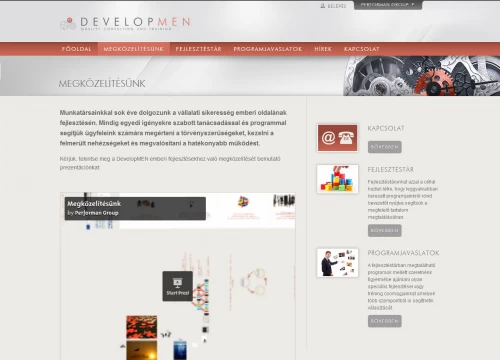This screenshot has height=360, width=500.
Task: Open the Megközelítésünk Prezi title link
Action: [94, 204]
